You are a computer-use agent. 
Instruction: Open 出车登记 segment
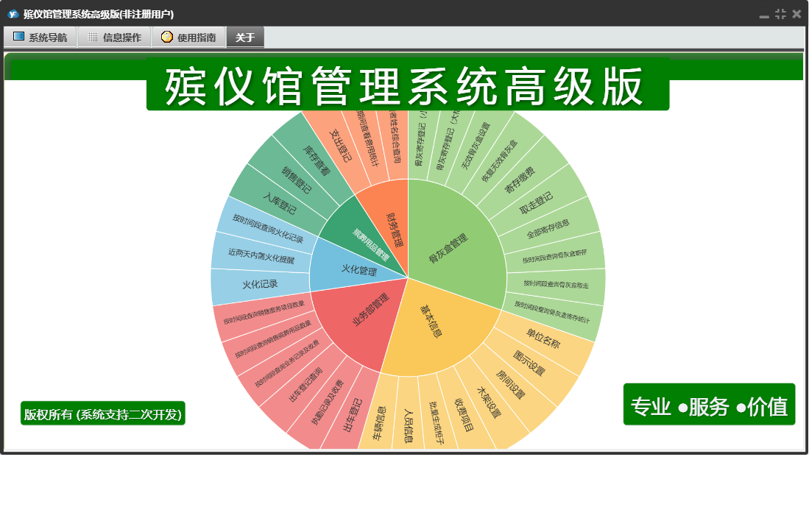(x=353, y=415)
